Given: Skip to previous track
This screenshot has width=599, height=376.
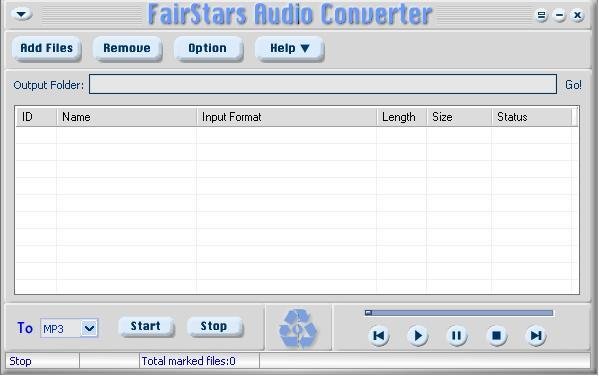Looking at the screenshot, I should click(379, 336).
